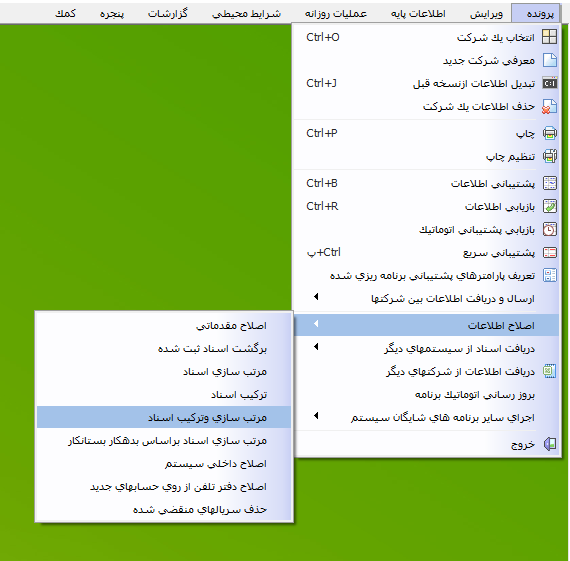Expand the ارسال و دريافت اطلاعات بين شركتها submenu arrow
The height and width of the screenshot is (561, 570).
(316, 297)
